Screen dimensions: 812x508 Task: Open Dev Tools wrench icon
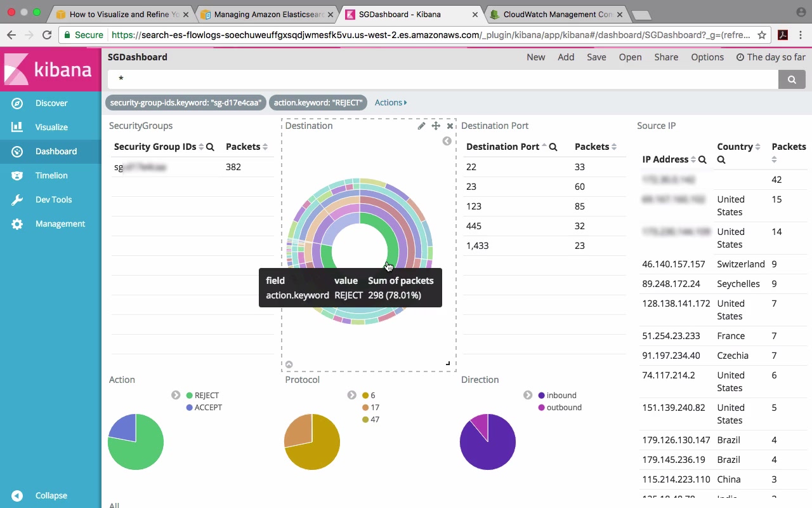pos(17,200)
